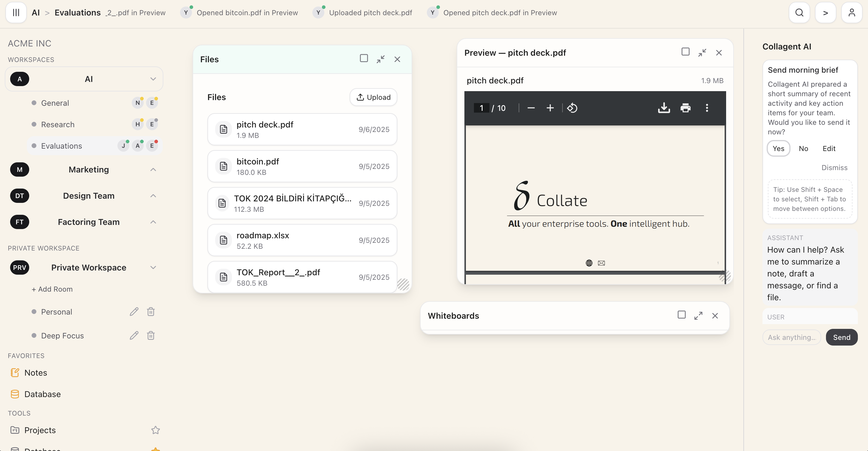Expand the Marketing workspace
The height and width of the screenshot is (451, 868).
[153, 169]
